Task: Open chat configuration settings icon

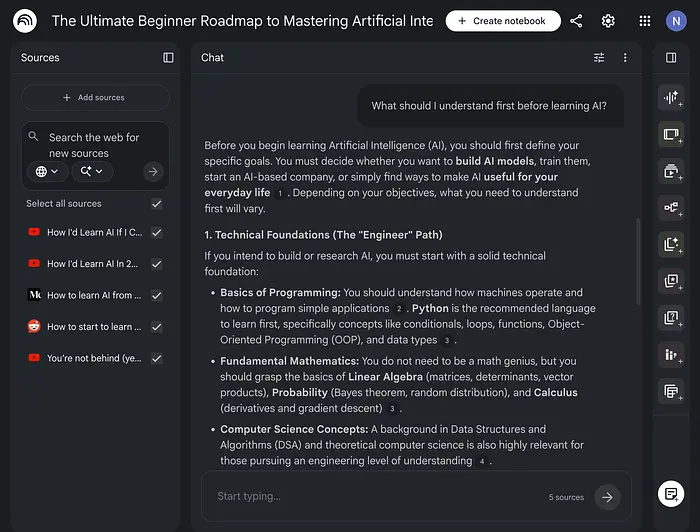Action: [599, 58]
